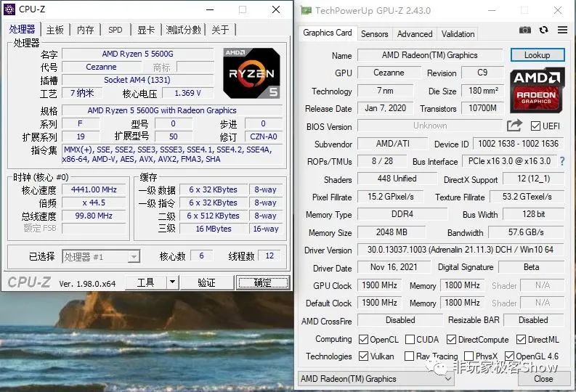Toggle the CUDA checkbox
The width and height of the screenshot is (576, 392).
click(x=410, y=340)
